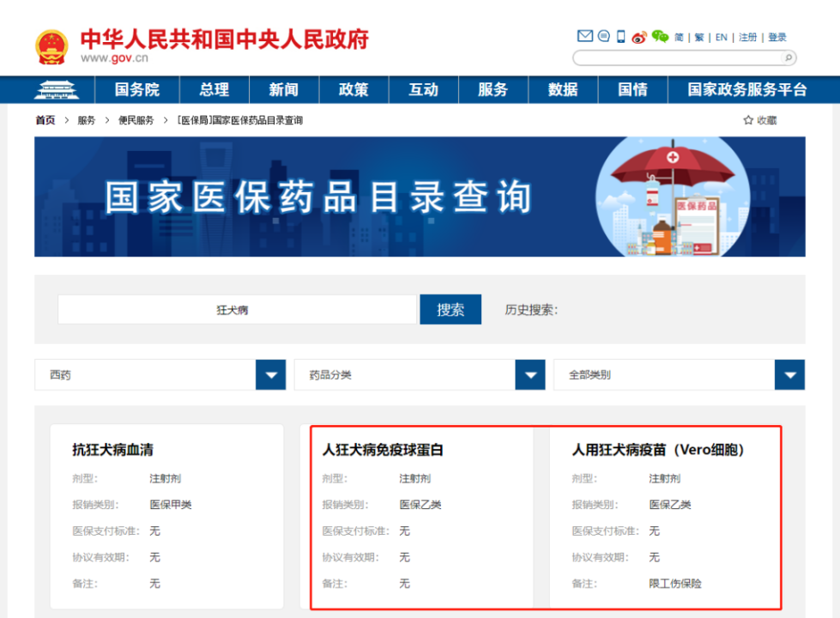Image resolution: width=840 pixels, height=618 pixels.
Task: Open the Weibo icon
Action: tap(639, 37)
